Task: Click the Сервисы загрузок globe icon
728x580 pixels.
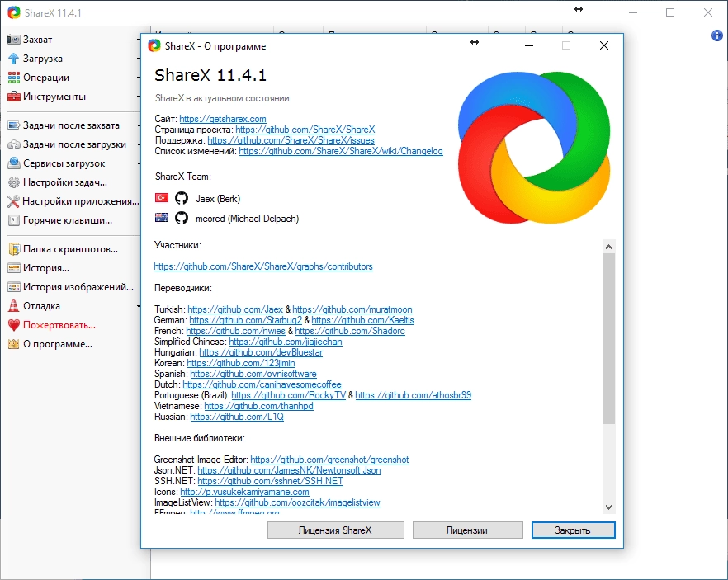Action: coord(14,163)
